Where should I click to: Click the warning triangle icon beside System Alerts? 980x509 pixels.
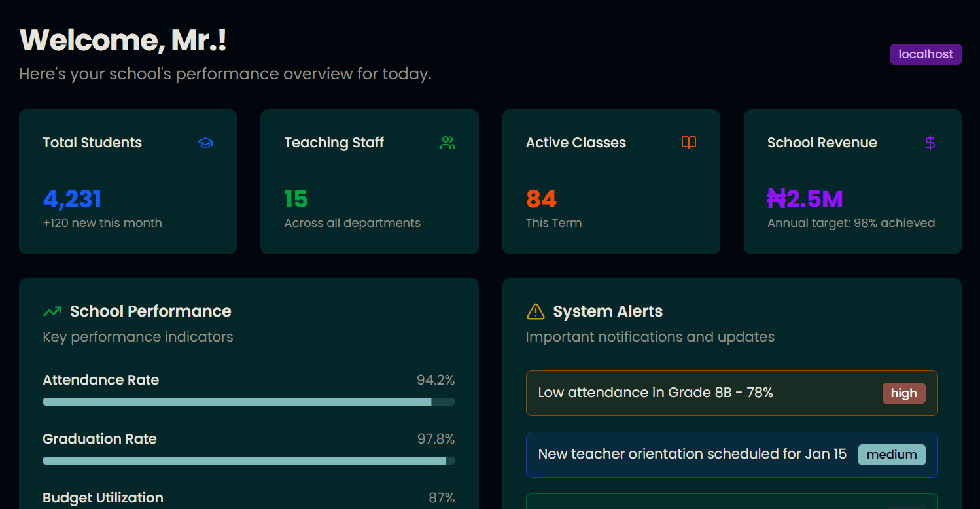pos(535,311)
